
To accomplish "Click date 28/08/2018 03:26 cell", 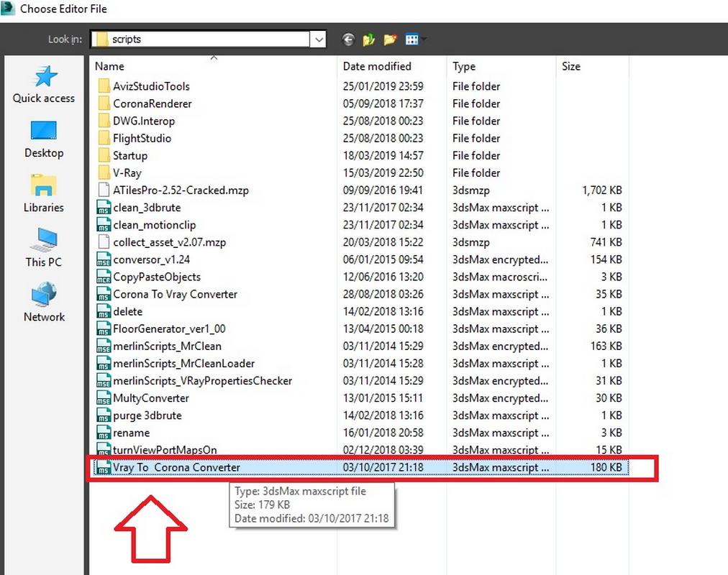I will pos(383,294).
